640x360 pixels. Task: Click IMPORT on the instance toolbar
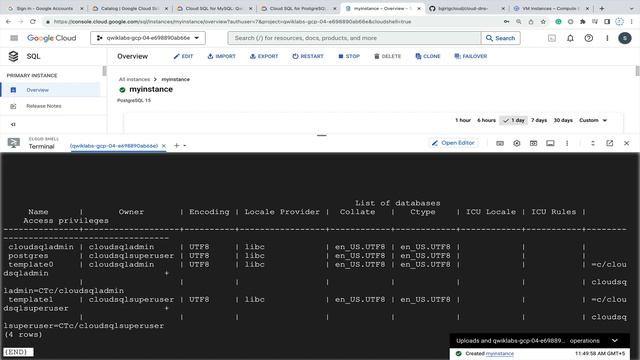coord(222,56)
